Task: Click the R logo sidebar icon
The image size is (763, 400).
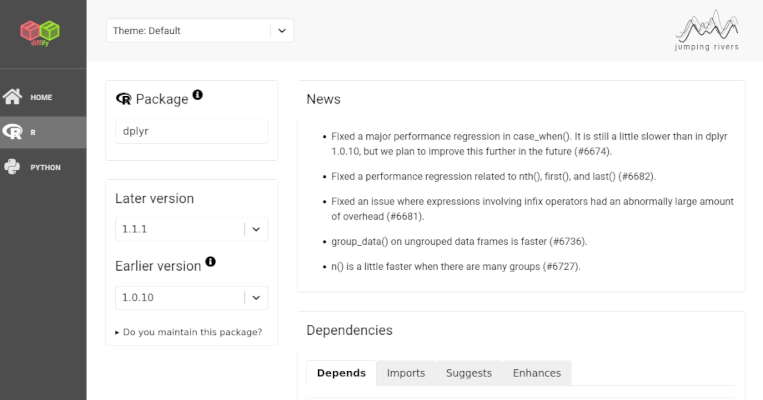Action: [12, 132]
